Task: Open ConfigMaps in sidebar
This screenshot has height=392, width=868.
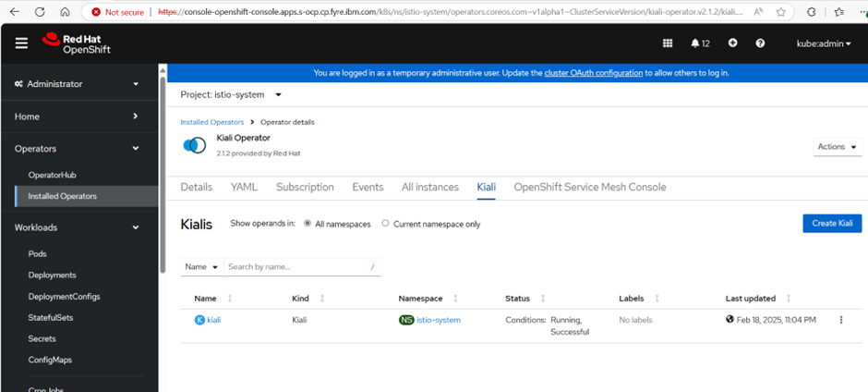Action: 52,360
